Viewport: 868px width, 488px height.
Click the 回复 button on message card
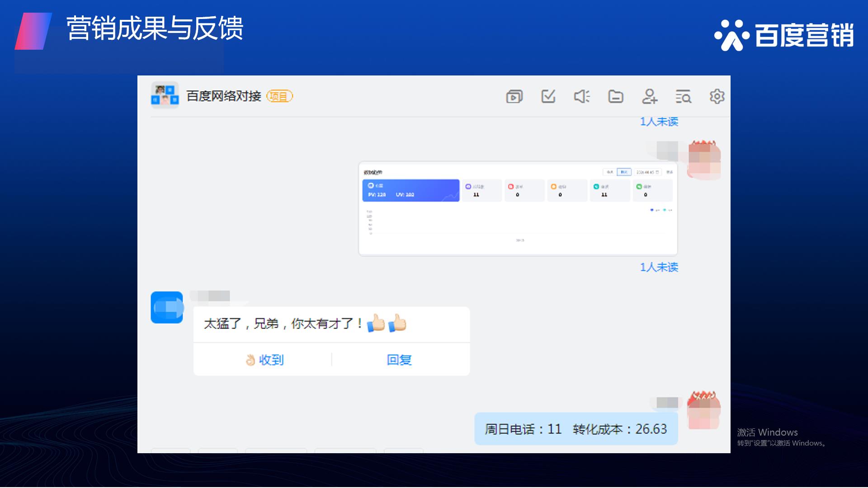(x=399, y=360)
